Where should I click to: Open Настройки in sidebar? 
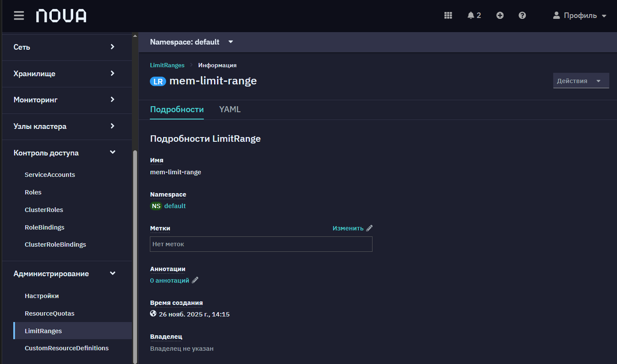(42, 296)
